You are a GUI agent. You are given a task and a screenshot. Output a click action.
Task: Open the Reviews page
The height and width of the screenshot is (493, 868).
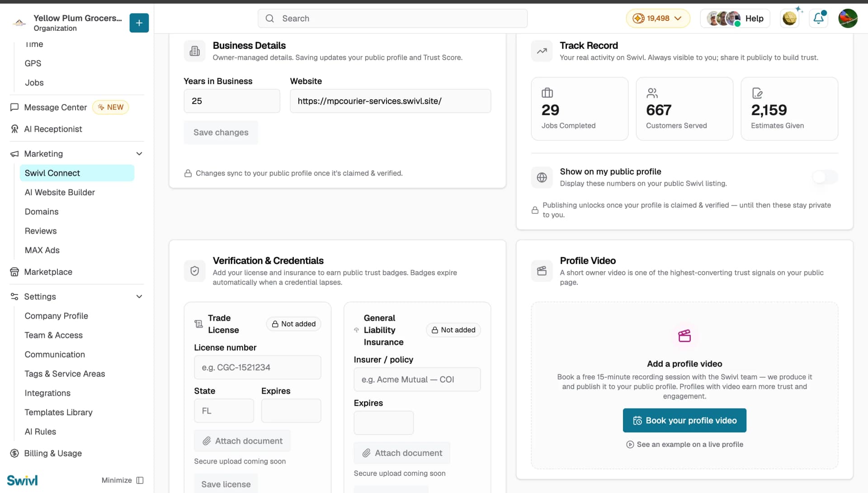point(41,231)
